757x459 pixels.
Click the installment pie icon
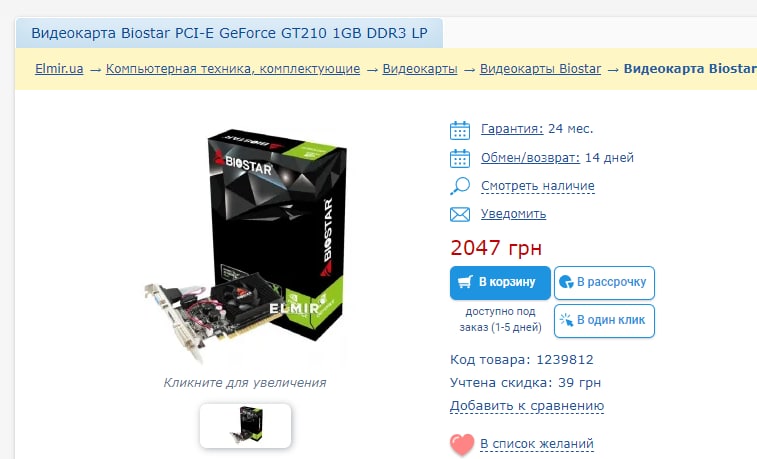point(566,282)
